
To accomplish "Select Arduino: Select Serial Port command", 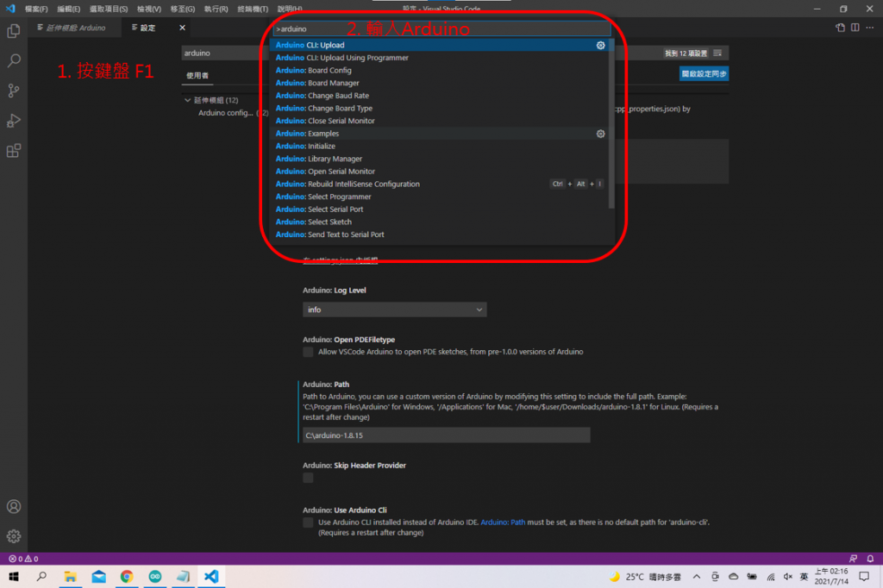I will point(439,209).
